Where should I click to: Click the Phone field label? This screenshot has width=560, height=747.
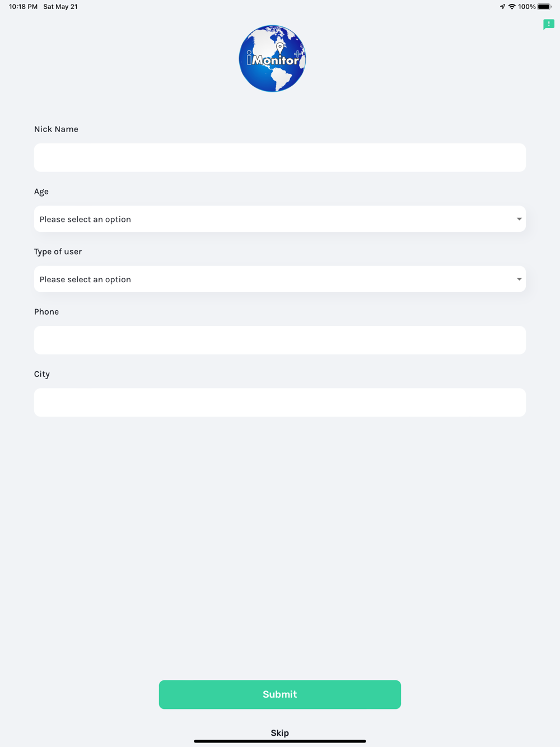[46, 311]
